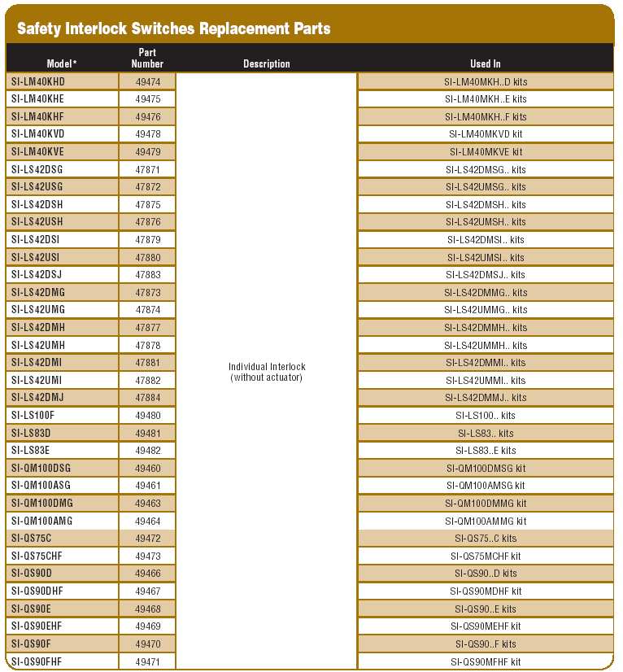
Task: Click the SI-QM100DMSG kit cell
Action: tap(486, 468)
